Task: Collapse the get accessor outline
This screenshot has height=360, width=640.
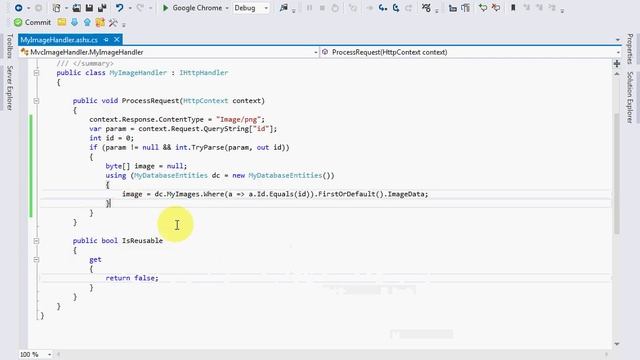Action: [x=36, y=260]
